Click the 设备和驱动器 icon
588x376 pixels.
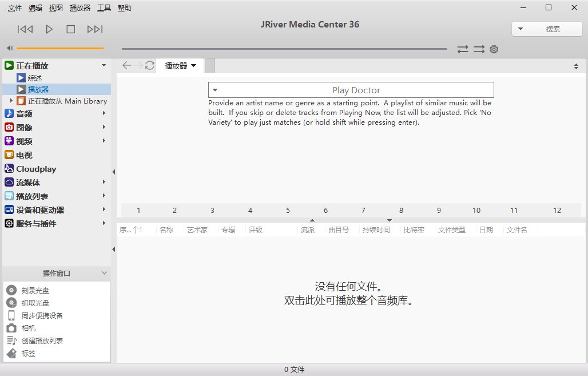click(x=9, y=210)
